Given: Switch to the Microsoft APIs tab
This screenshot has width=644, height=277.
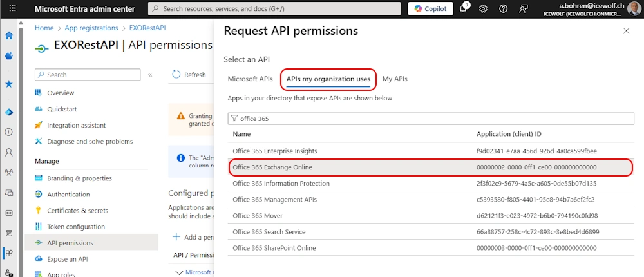Looking at the screenshot, I should [250, 79].
